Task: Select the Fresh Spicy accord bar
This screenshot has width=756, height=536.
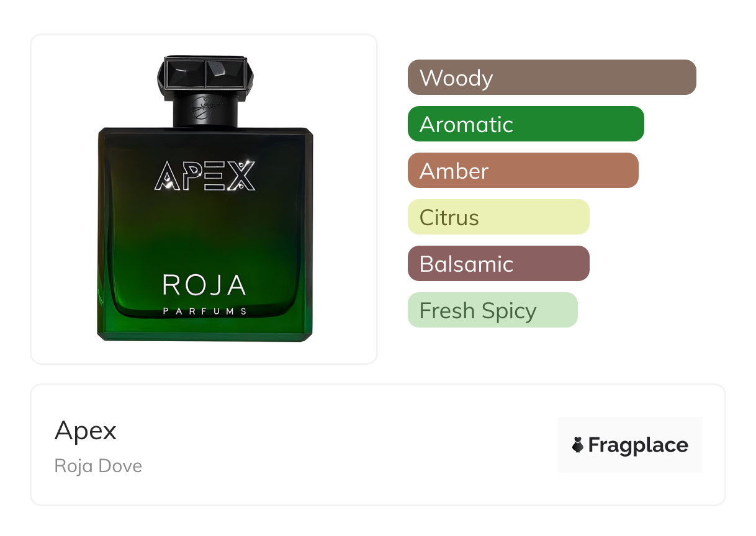Action: pos(493,310)
